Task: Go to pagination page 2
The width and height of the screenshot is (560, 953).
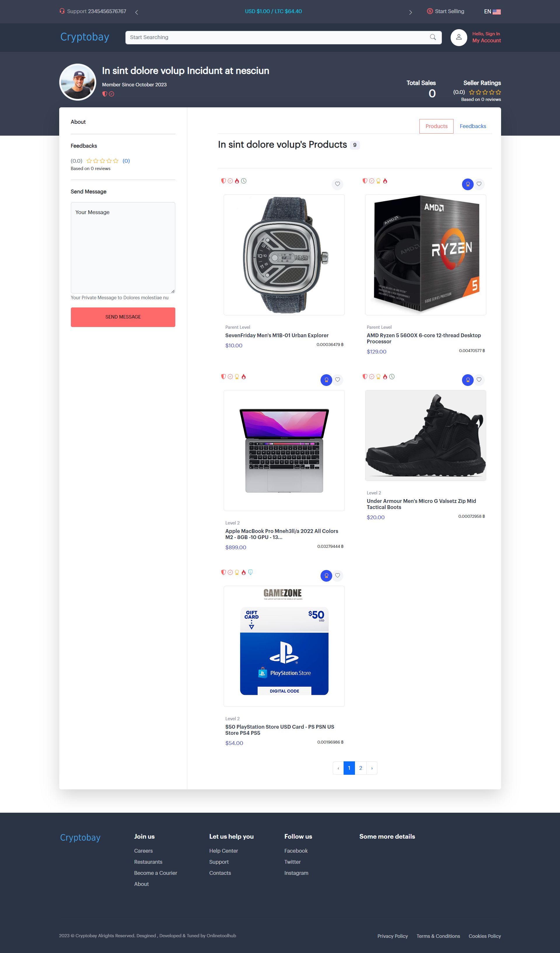Action: tap(360, 768)
